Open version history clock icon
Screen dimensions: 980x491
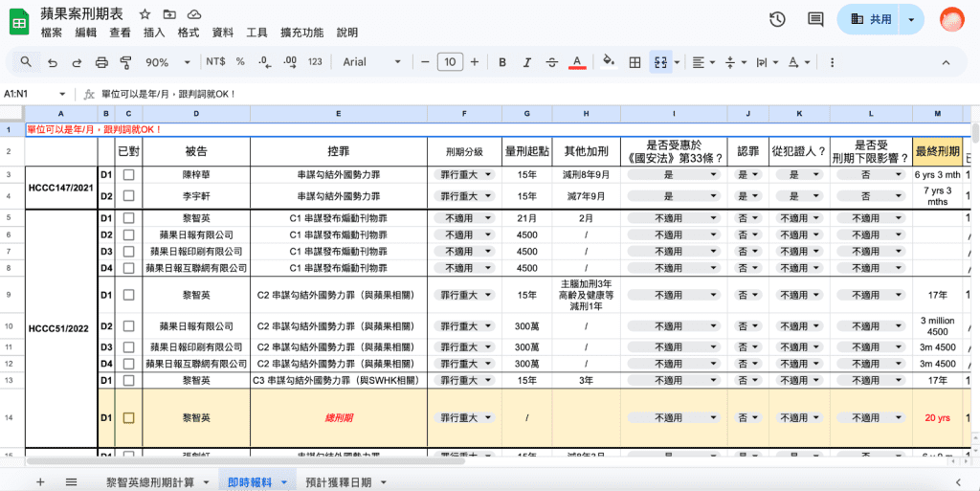pos(777,19)
